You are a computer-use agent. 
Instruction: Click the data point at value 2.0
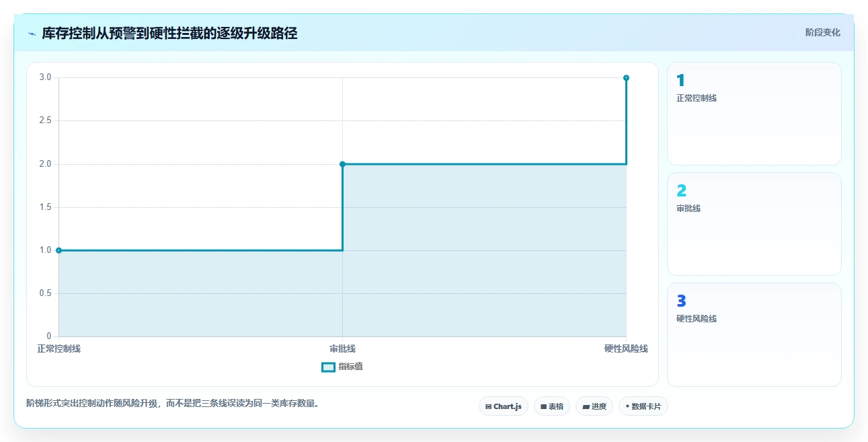click(x=342, y=164)
